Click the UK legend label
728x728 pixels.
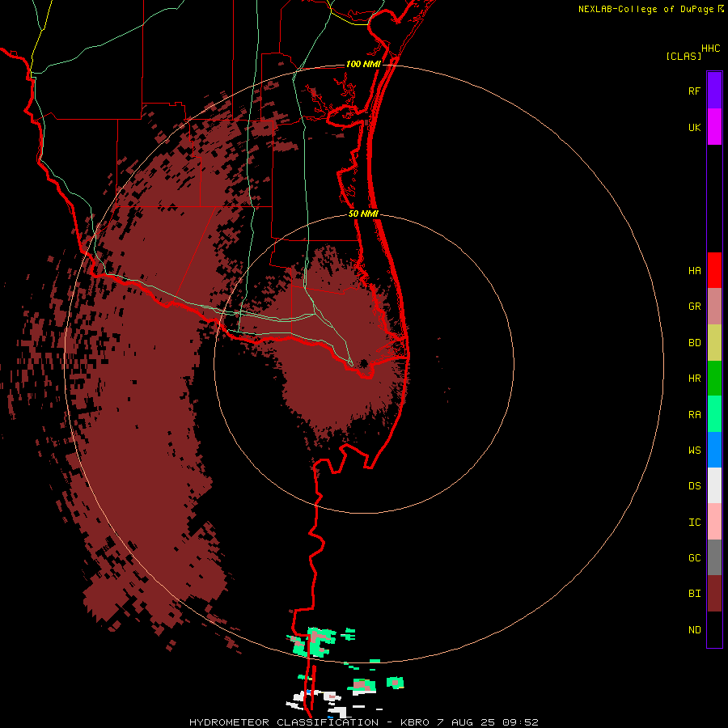click(x=694, y=128)
